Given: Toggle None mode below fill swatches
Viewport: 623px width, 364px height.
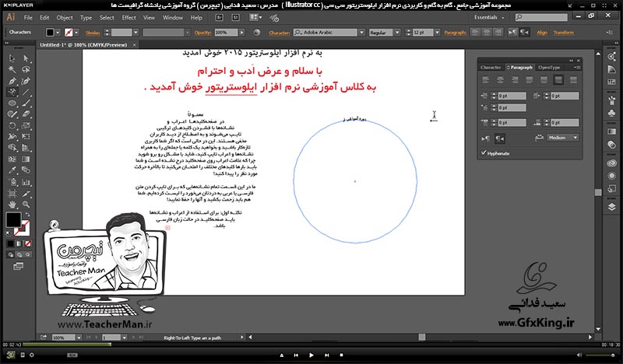Looking at the screenshot, I should pos(28,243).
